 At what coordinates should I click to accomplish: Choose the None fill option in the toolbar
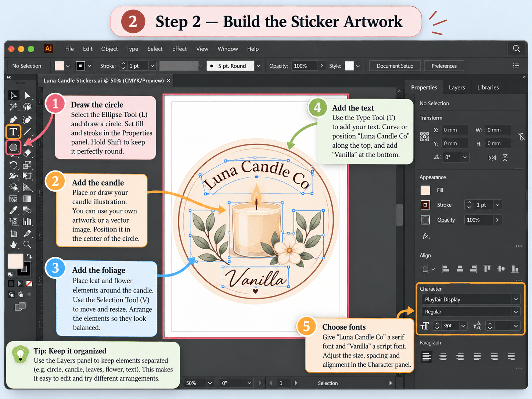(x=29, y=284)
